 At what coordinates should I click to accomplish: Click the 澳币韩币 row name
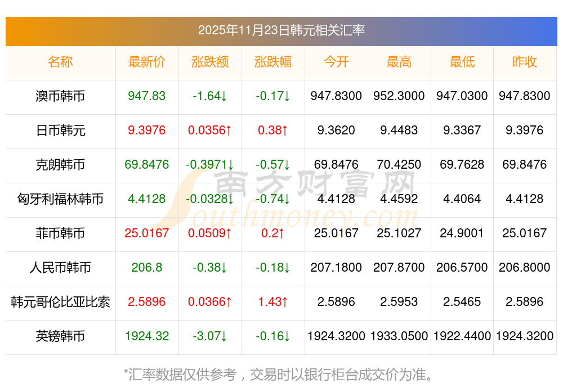[x=60, y=96]
